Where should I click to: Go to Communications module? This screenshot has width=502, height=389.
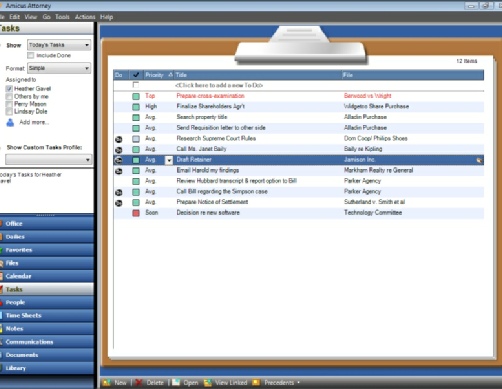coord(47,342)
